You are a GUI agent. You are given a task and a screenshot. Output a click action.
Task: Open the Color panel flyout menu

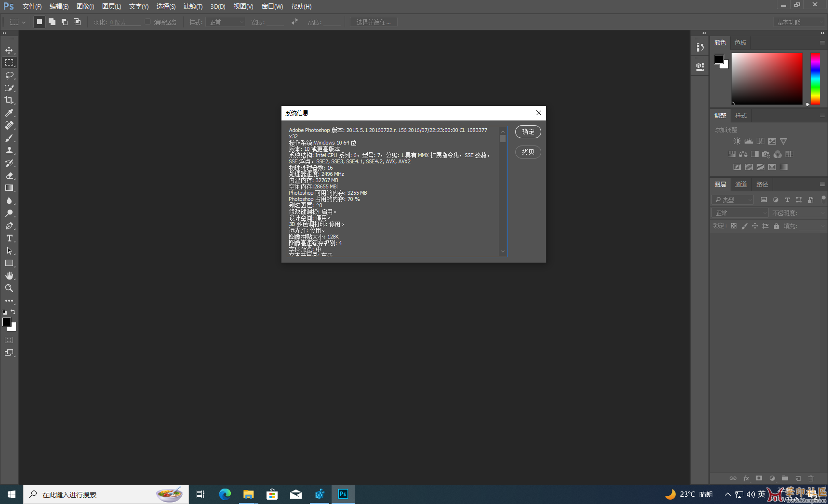(822, 43)
